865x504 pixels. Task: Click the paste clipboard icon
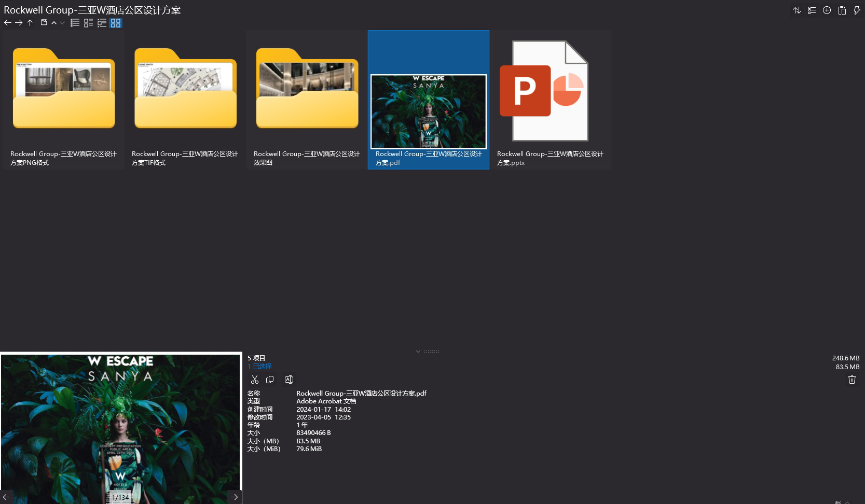(x=842, y=10)
